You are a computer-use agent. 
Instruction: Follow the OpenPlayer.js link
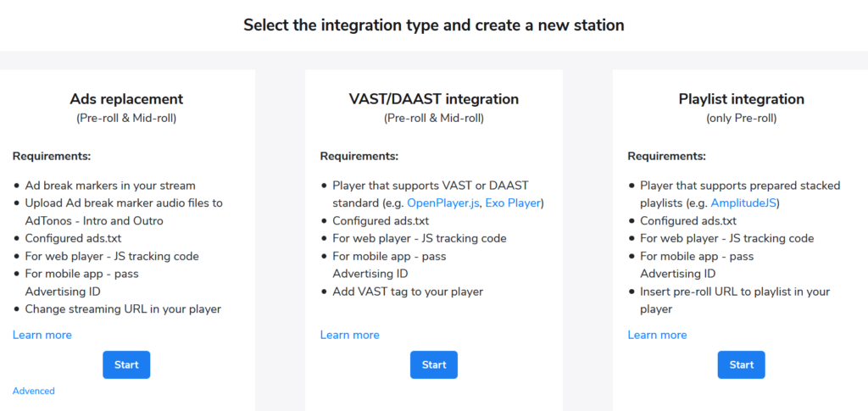coord(444,203)
